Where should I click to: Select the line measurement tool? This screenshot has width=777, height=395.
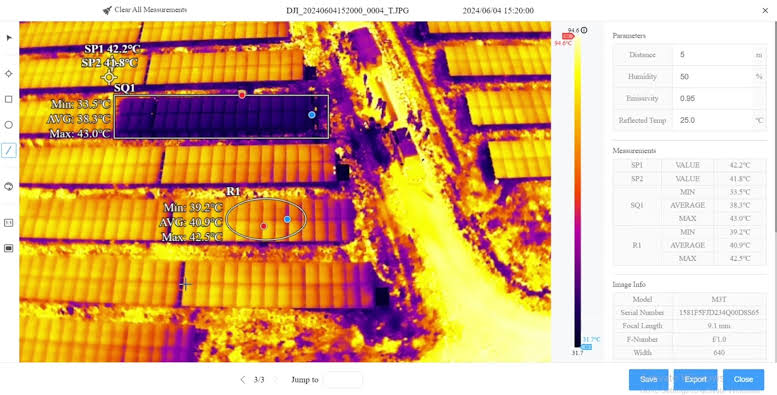(x=9, y=150)
